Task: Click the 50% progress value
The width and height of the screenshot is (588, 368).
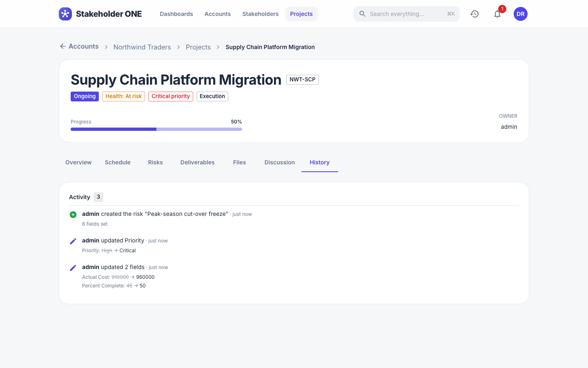Action: (x=236, y=122)
